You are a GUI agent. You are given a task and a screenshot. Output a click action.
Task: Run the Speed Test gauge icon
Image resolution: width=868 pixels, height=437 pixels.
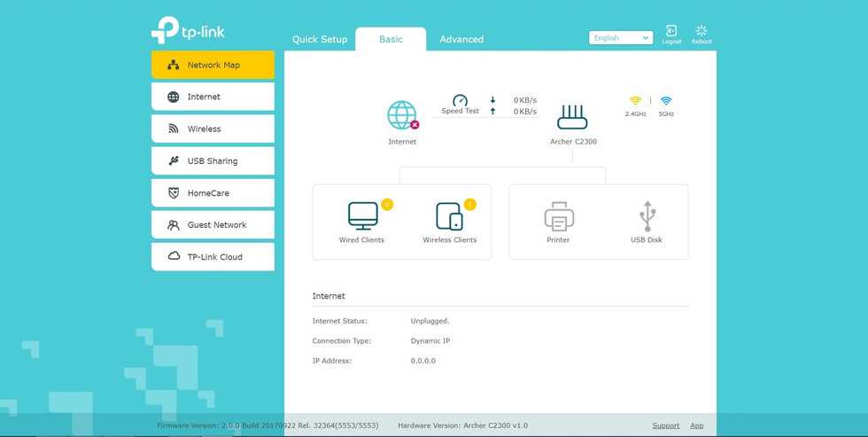pyautogui.click(x=460, y=101)
